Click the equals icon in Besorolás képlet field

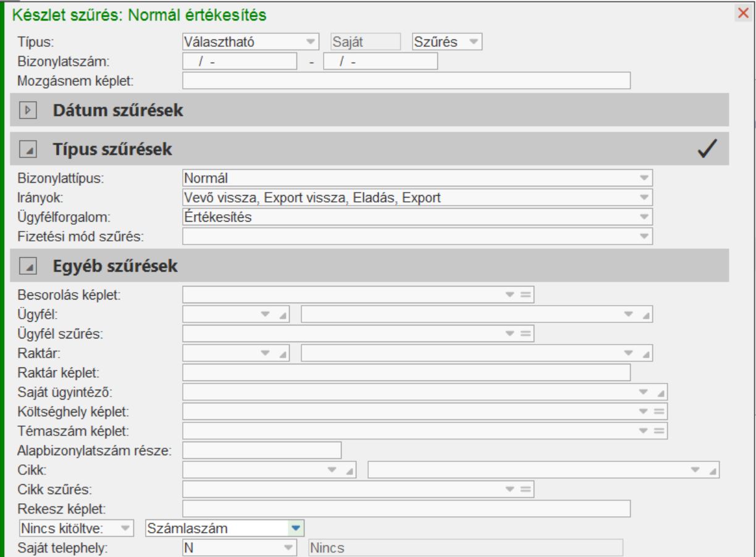(x=526, y=294)
